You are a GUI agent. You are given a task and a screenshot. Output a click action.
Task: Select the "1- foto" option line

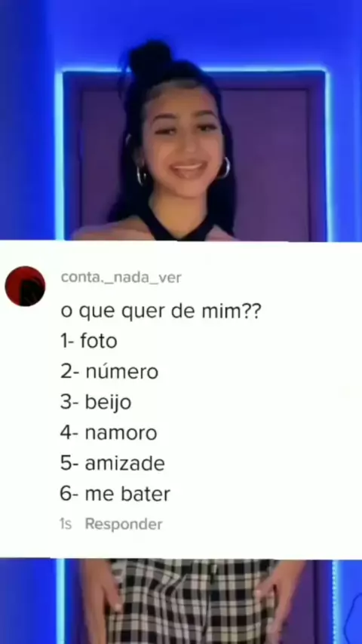[89, 341]
